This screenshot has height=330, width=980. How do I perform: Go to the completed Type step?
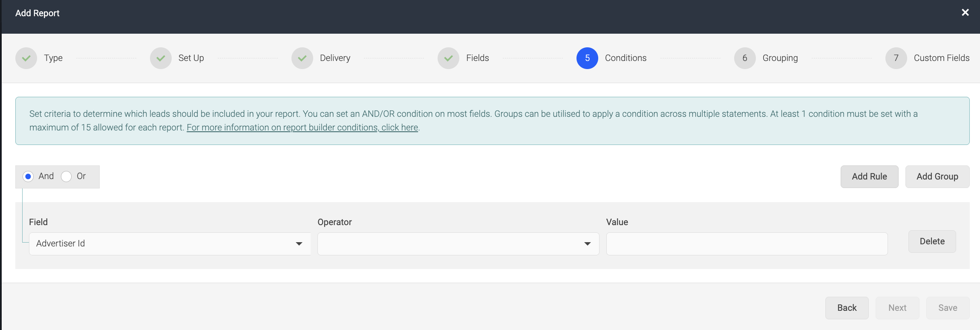26,58
